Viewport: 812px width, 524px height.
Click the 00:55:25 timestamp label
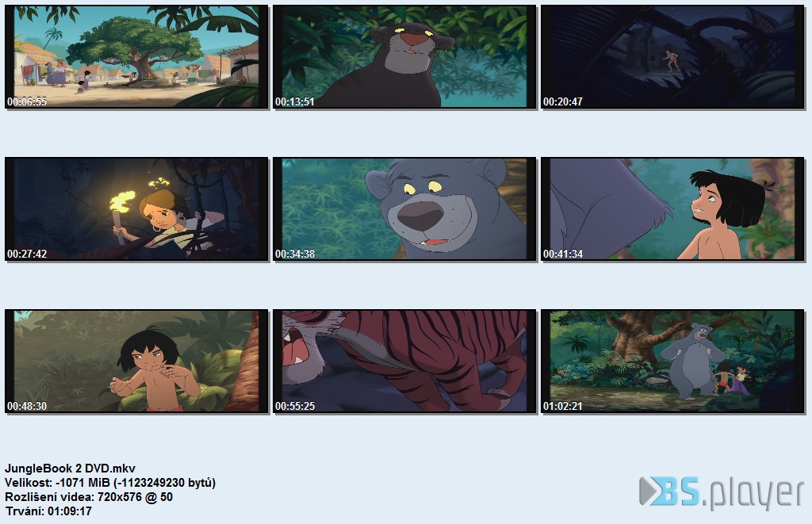295,406
